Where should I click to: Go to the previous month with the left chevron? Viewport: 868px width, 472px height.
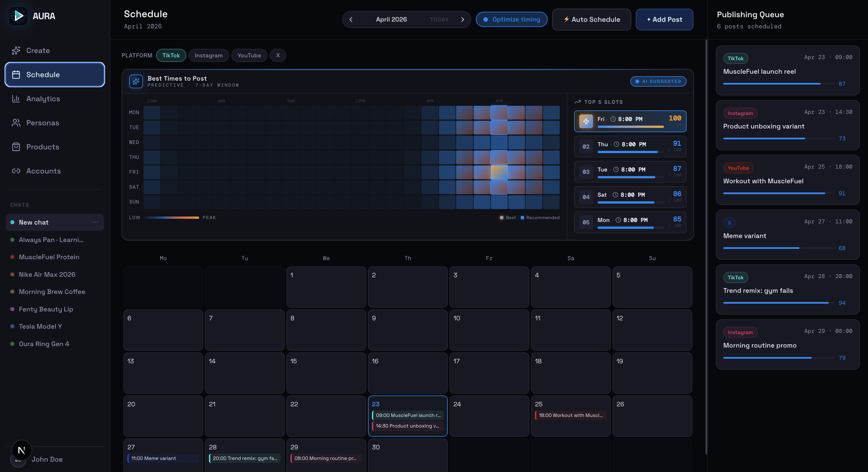(x=351, y=19)
